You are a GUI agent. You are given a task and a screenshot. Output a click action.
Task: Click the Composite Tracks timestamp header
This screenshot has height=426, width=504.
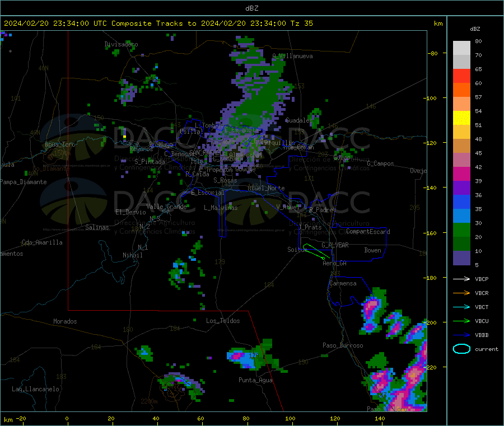158,24
